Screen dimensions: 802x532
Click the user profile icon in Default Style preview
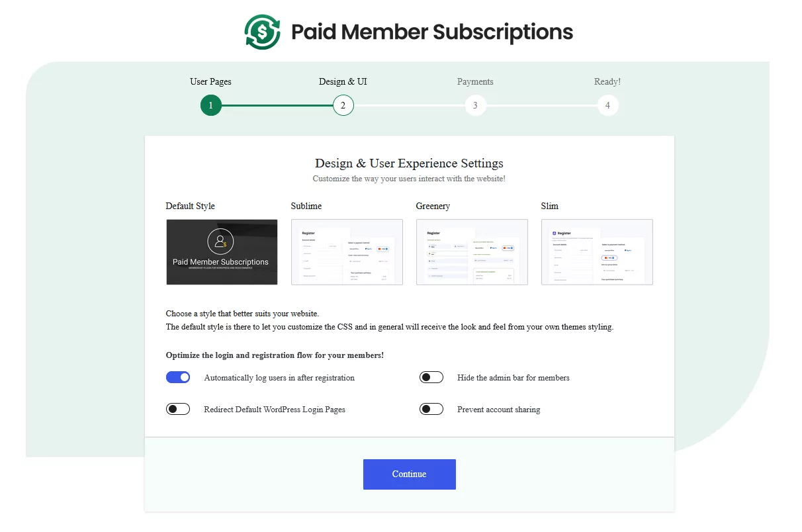220,242
